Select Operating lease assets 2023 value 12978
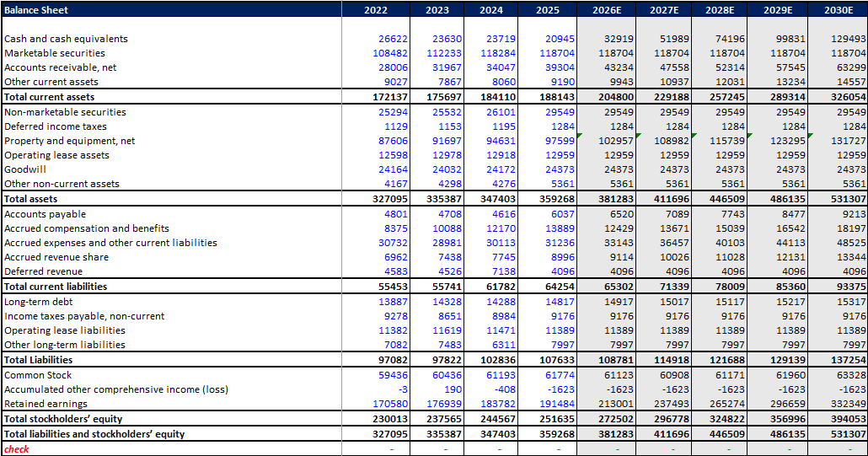This screenshot has height=456, width=868. pos(447,155)
